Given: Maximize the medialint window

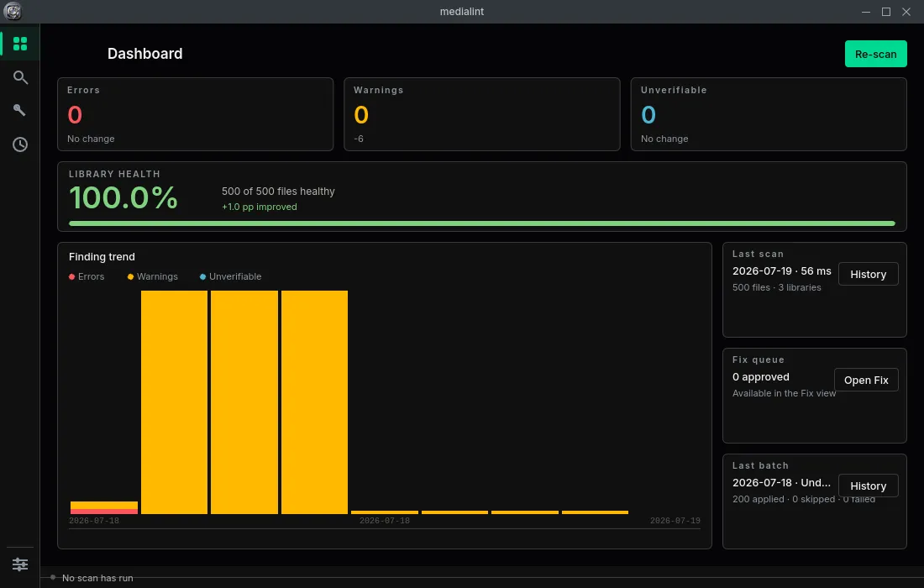Looking at the screenshot, I should [x=885, y=12].
